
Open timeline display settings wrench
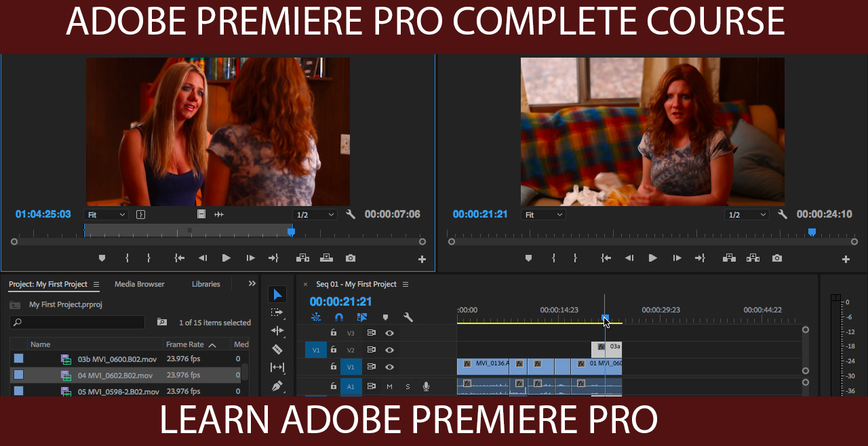[x=408, y=317]
